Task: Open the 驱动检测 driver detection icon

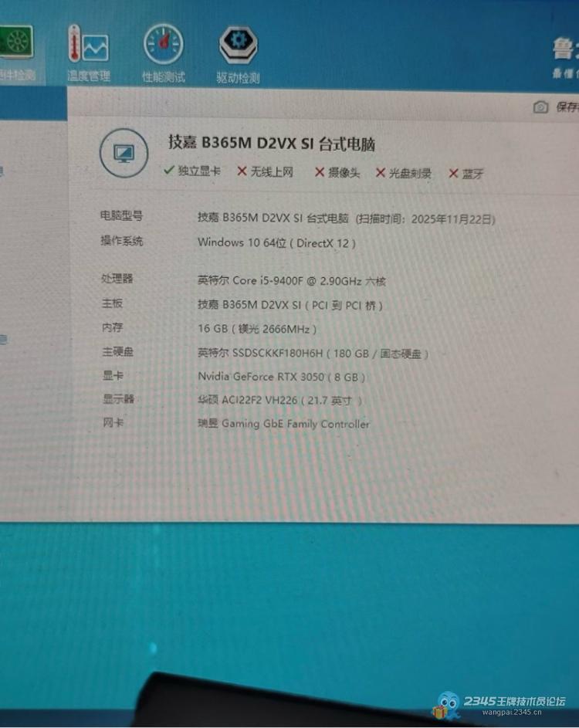Action: pos(238,52)
